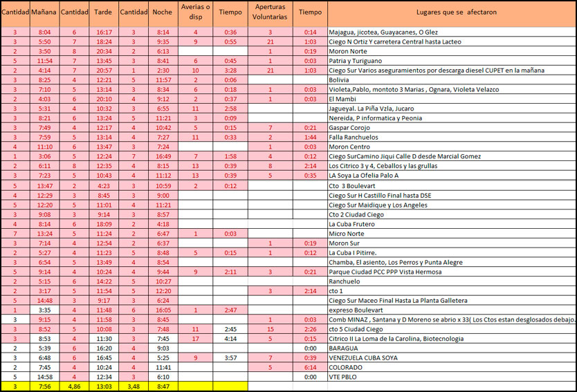Select the '3:28' Tiempo cell
This screenshot has height=392, width=577.
(x=230, y=71)
